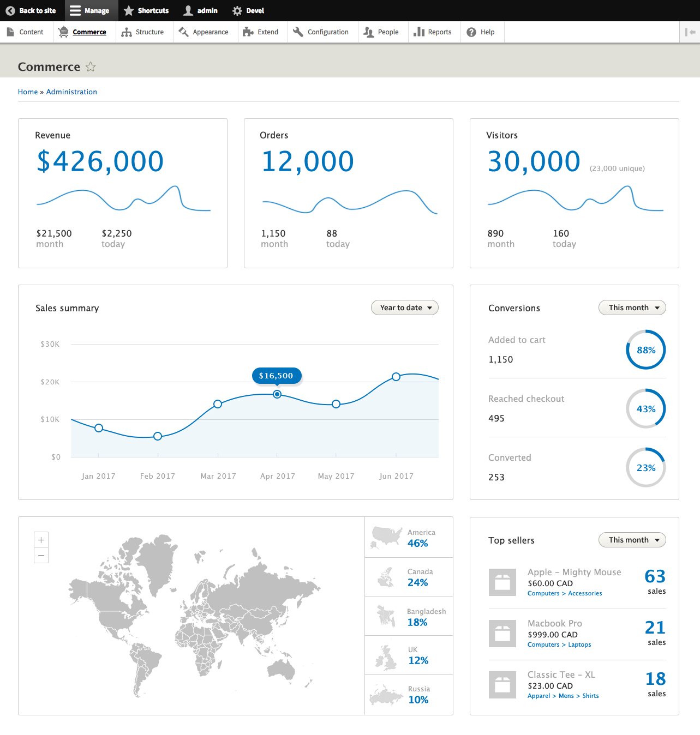Click the star icon beside Commerce title
Image resolution: width=700 pixels, height=735 pixels.
coord(91,67)
